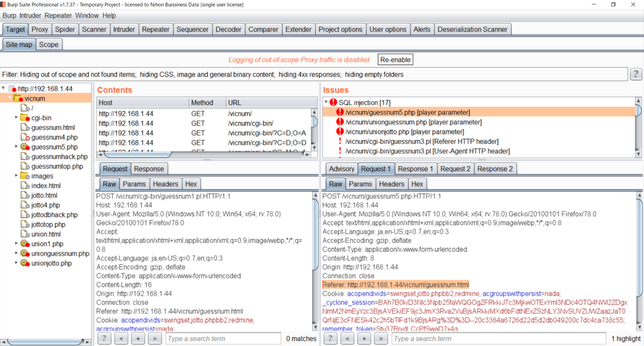Expand the guessnum5.php tree node
Image resolution: width=644 pixels, height=346 pixels.
(16, 147)
